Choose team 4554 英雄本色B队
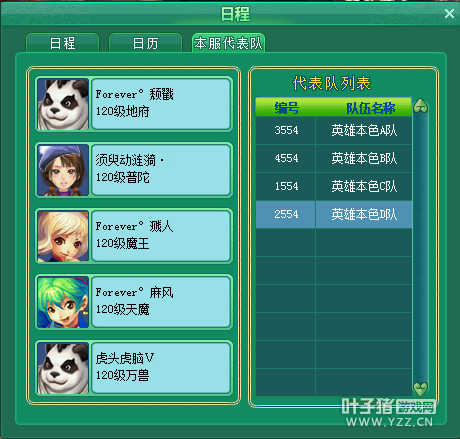 (x=334, y=158)
